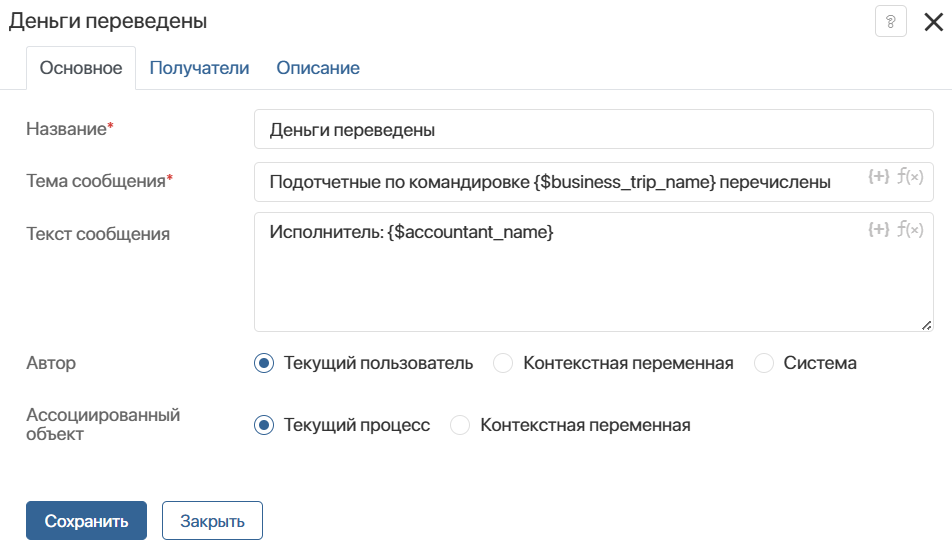This screenshot has height=546, width=952.
Task: Click the Тема сообщения label
Action: coord(99,181)
